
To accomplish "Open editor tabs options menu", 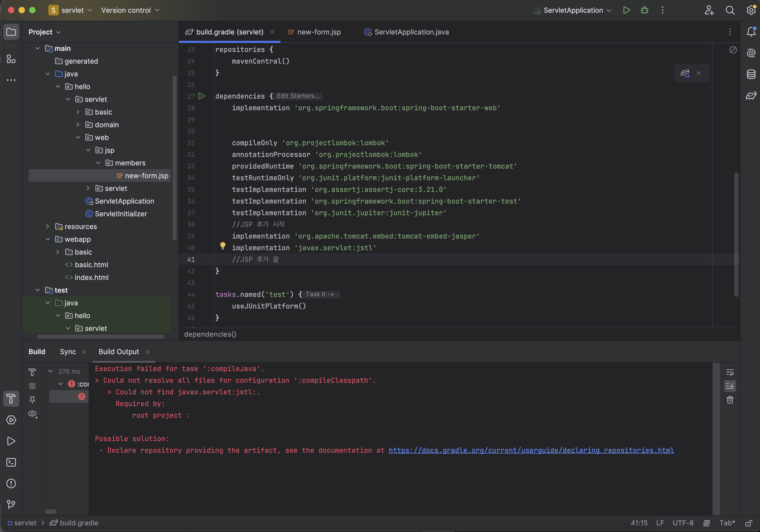I will click(x=730, y=32).
